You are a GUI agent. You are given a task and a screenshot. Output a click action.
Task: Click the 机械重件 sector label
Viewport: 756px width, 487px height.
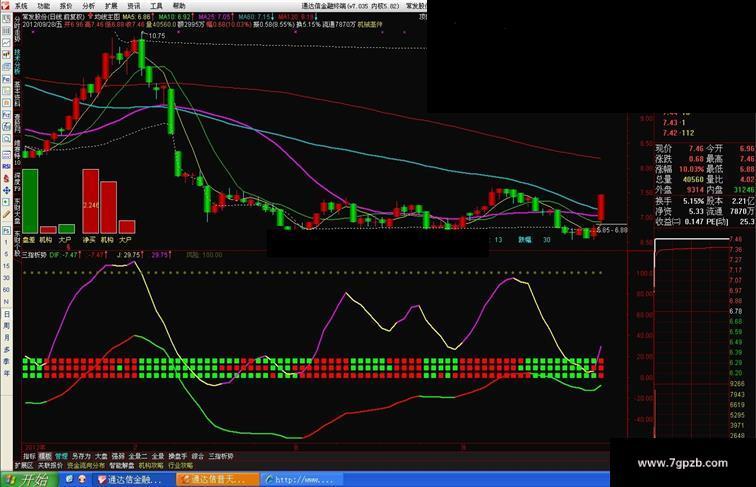370,24
